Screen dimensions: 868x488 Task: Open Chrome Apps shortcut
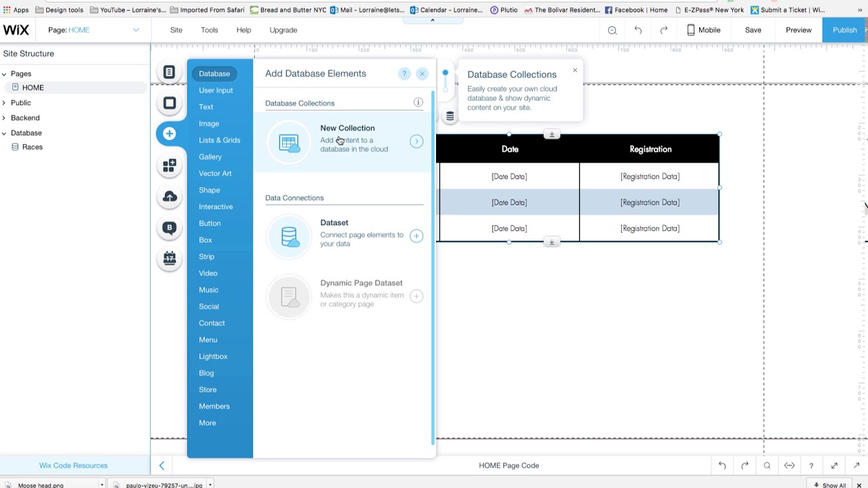16,10
